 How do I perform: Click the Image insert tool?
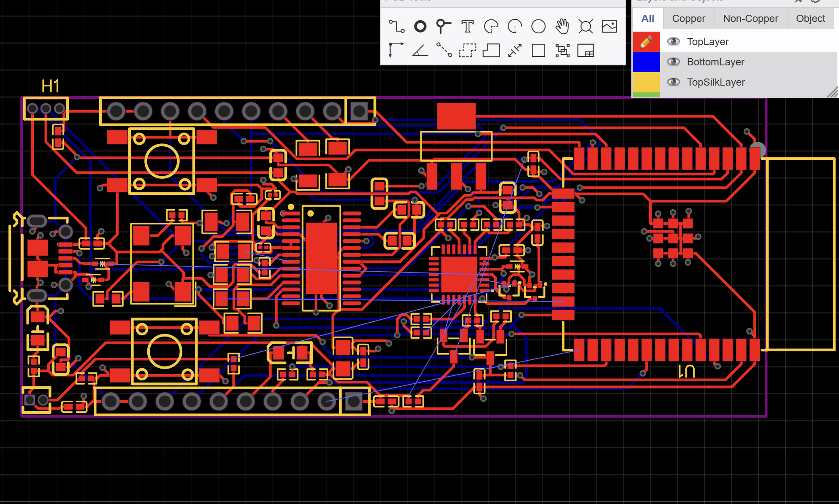609,27
